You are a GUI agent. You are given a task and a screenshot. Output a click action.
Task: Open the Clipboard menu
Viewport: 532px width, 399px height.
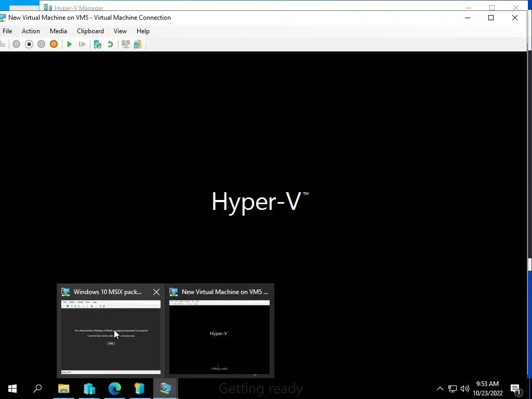[x=90, y=31]
